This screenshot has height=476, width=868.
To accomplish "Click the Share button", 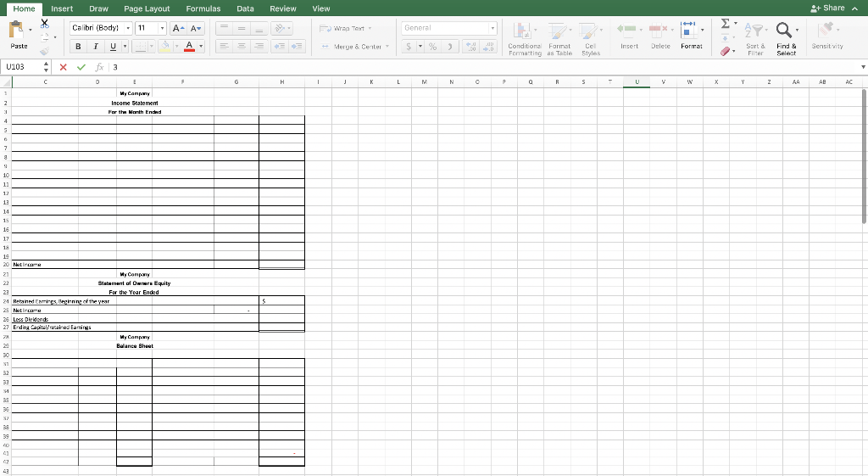I will click(x=828, y=8).
